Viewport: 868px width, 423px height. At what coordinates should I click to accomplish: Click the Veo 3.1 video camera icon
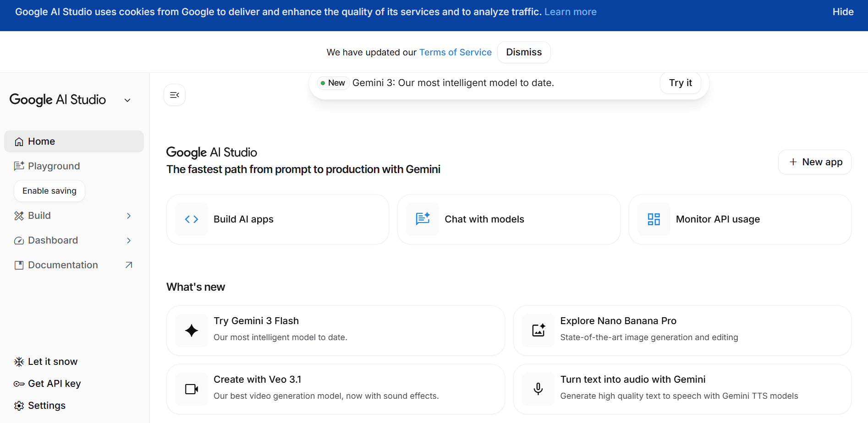[192, 389]
